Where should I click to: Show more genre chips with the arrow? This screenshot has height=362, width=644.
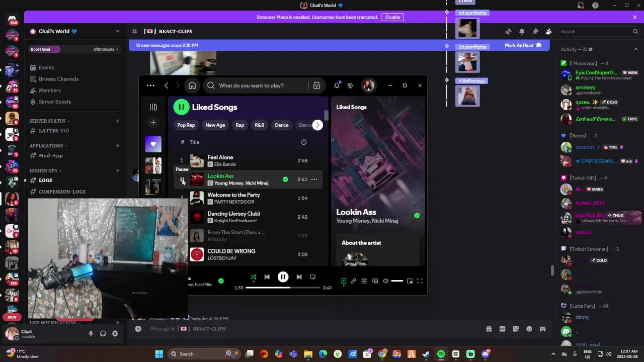click(x=317, y=125)
